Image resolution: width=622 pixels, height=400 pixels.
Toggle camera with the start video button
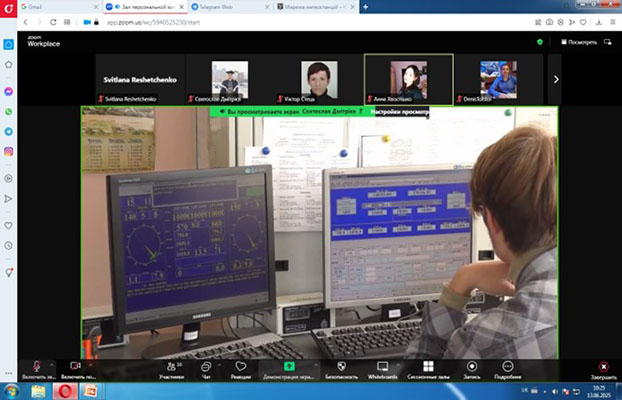[x=75, y=367]
